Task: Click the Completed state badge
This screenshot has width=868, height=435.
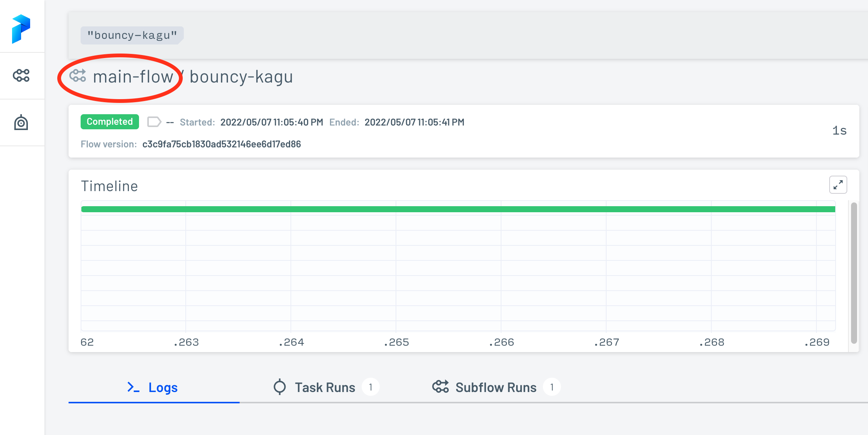Action: click(109, 121)
